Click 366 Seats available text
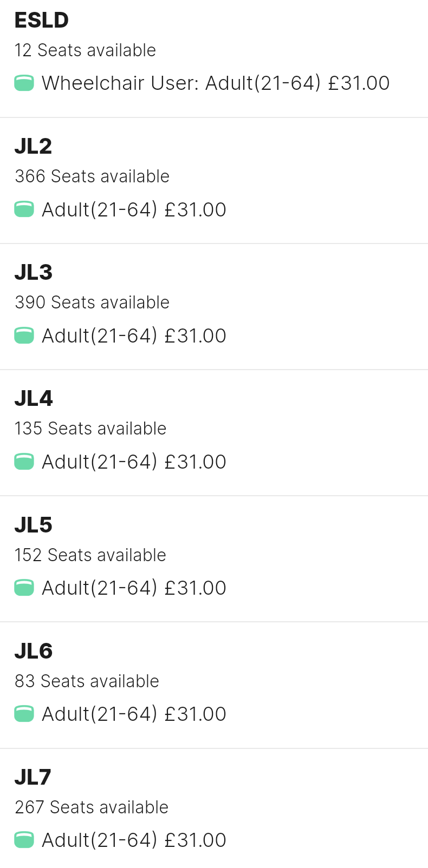This screenshot has width=428, height=868. [92, 176]
